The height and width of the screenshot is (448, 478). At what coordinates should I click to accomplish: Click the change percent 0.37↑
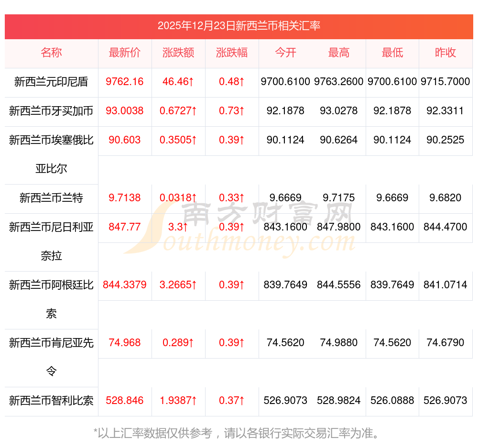tap(232, 400)
